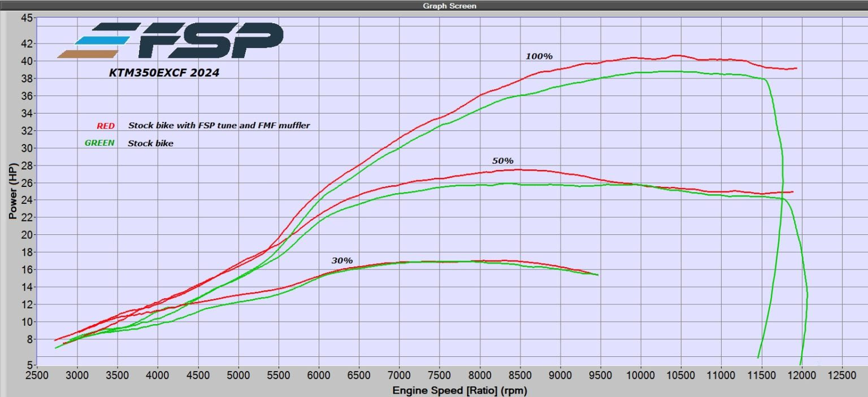Select the green 'Stock bike' legend text

[150, 143]
